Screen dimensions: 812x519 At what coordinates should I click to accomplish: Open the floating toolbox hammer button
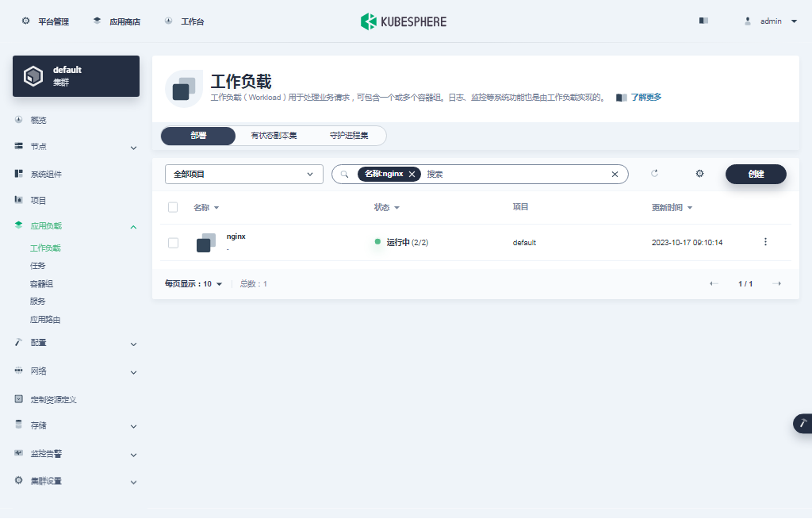pos(802,424)
